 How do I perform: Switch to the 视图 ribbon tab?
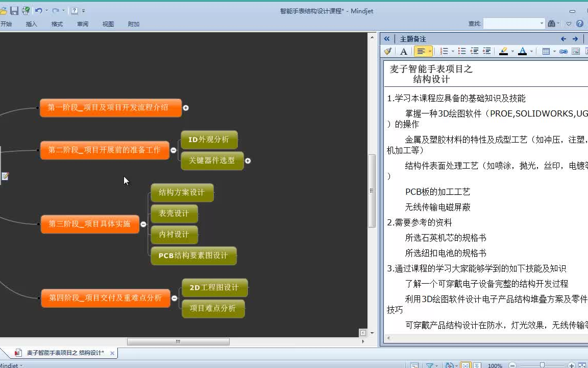(108, 24)
